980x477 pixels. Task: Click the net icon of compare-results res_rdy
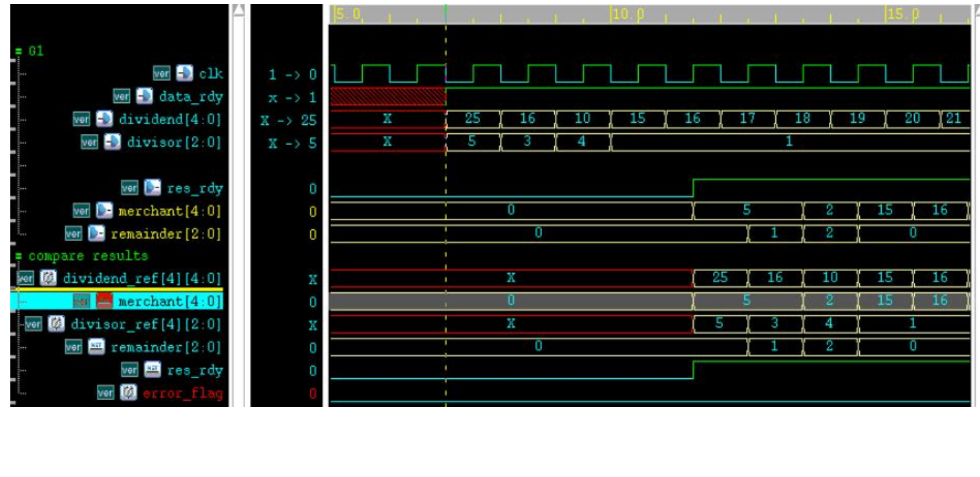(x=152, y=371)
